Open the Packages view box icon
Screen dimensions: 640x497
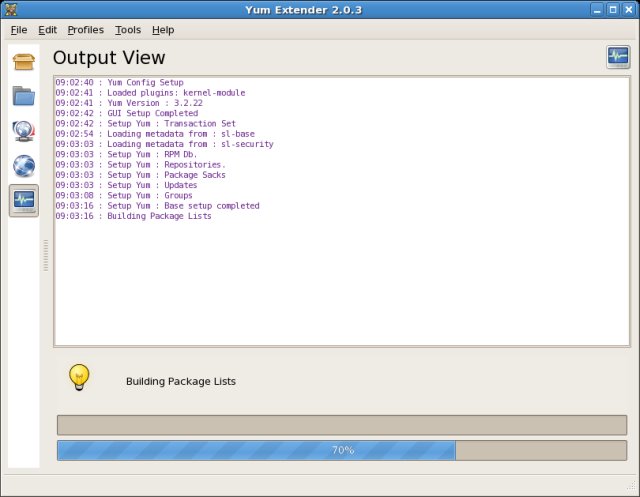pyautogui.click(x=24, y=62)
